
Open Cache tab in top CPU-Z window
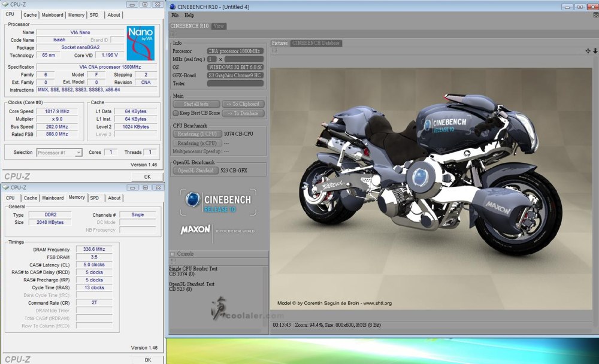coord(30,15)
